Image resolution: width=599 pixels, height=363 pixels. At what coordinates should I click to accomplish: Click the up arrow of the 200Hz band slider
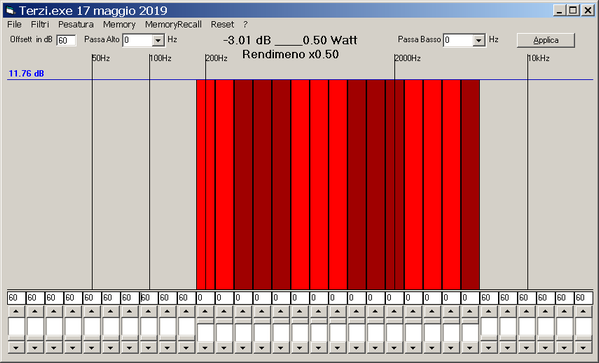click(205, 312)
